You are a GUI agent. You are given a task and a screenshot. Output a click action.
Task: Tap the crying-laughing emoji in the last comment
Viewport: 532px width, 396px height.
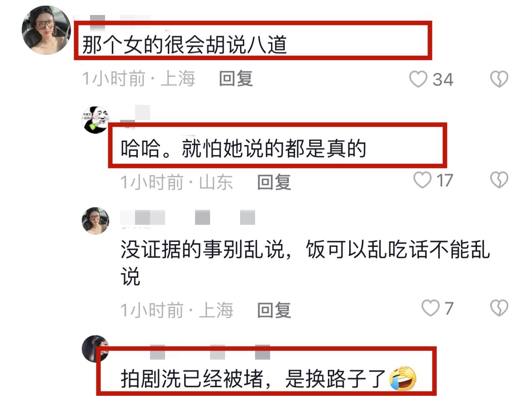403,378
